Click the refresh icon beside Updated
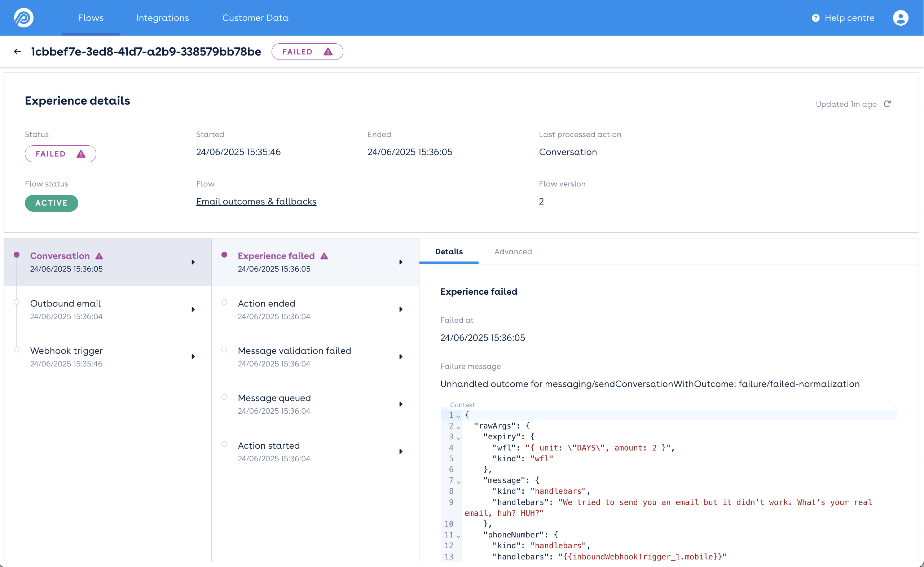The height and width of the screenshot is (567, 924). click(887, 104)
